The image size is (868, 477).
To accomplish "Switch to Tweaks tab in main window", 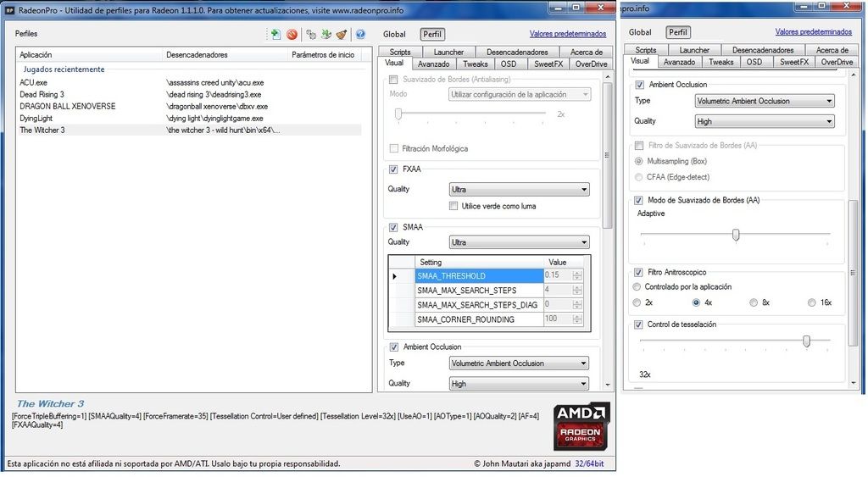I will click(475, 64).
